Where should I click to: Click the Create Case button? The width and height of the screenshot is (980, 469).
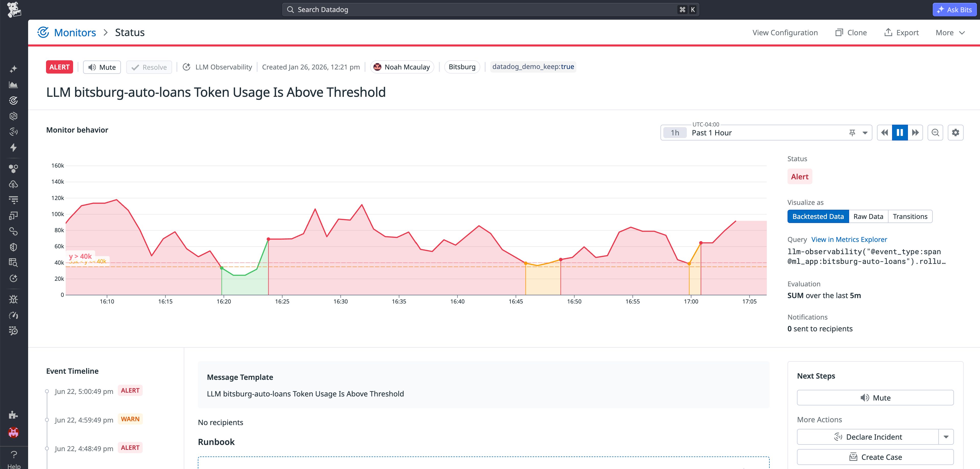(875, 457)
